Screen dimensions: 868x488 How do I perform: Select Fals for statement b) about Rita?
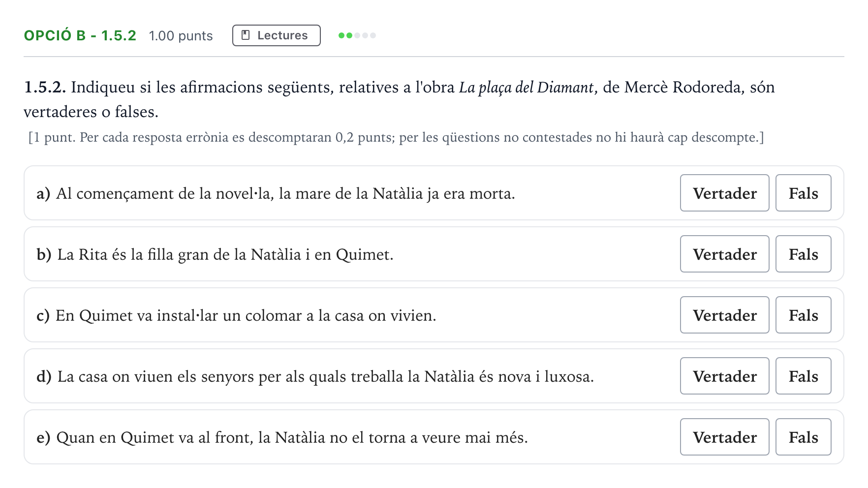(x=803, y=254)
